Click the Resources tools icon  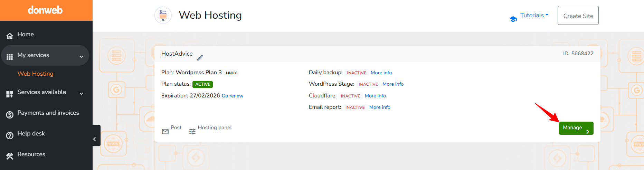[10, 156]
